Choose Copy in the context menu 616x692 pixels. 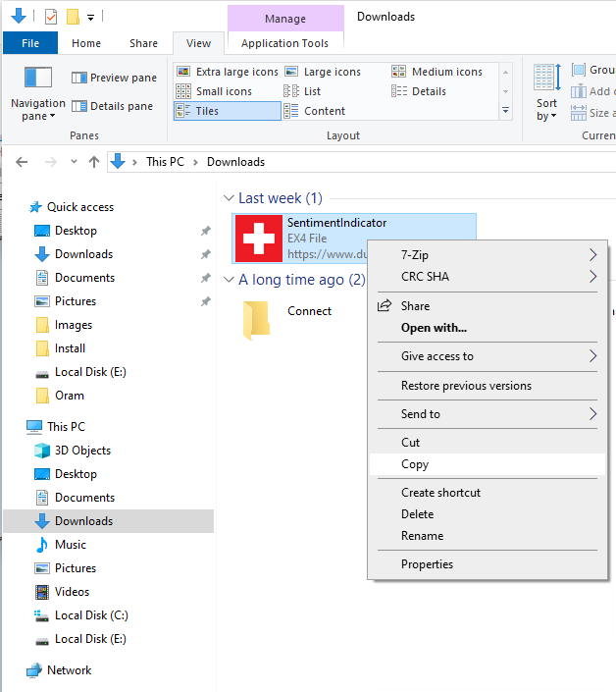point(488,464)
